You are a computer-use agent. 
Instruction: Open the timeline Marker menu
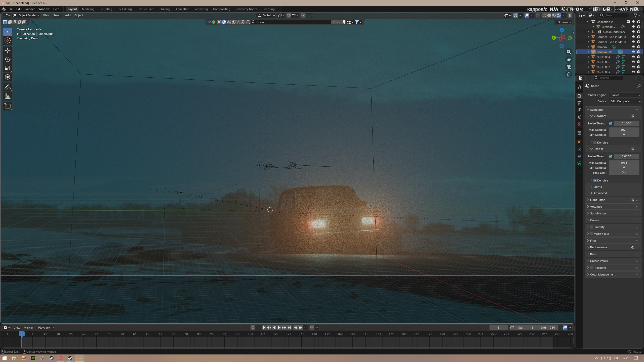tap(28, 328)
